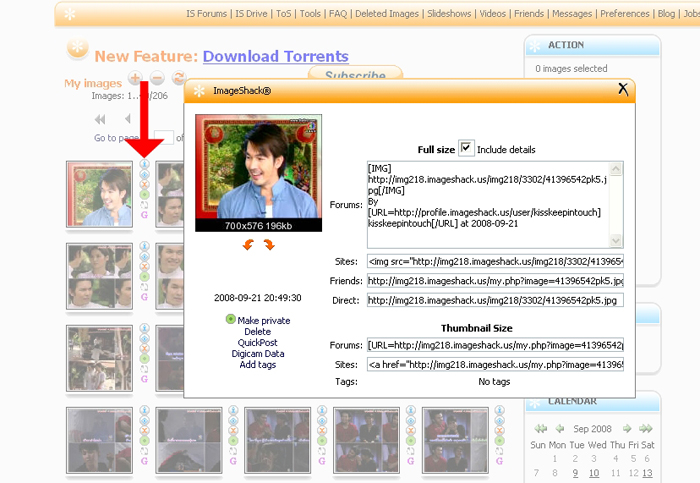
Task: Open the Messages menu item
Action: pyautogui.click(x=572, y=14)
